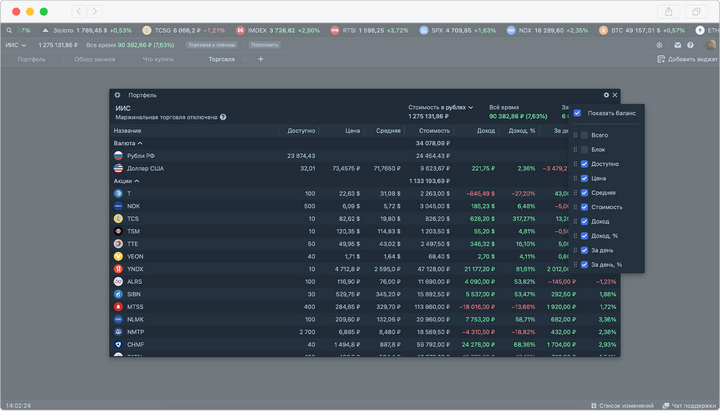Viewport: 720px width, 411px height.
Task: Enable the Всего column checkbox
Action: [585, 135]
